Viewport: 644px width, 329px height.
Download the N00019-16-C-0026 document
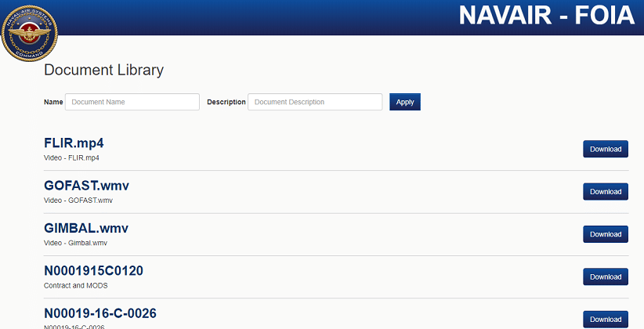coord(606,320)
